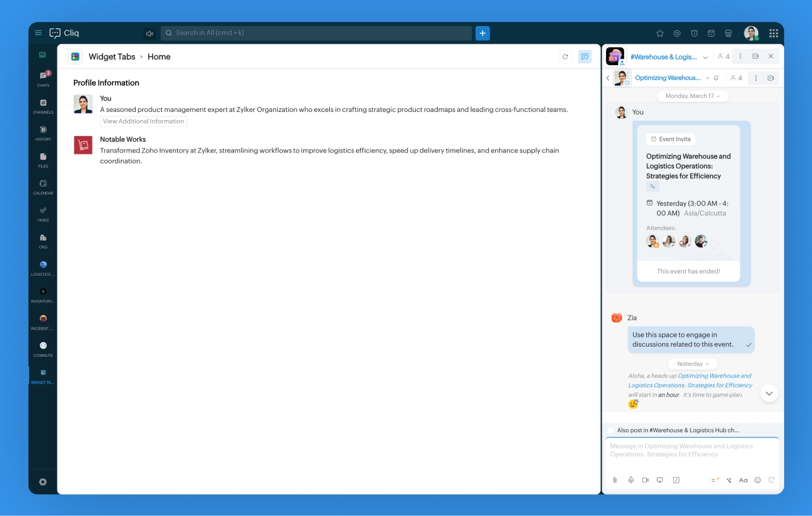Open the apps grid launcher icon
812x516 pixels.
click(774, 33)
